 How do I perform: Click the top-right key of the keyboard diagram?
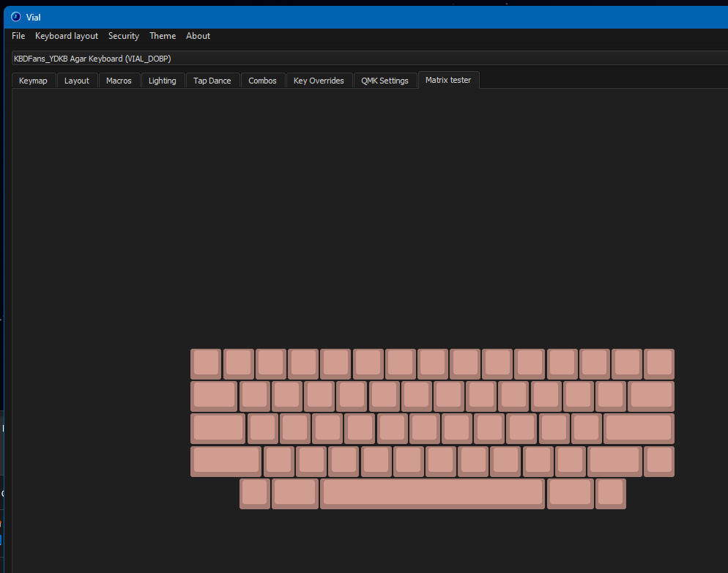[x=659, y=363]
